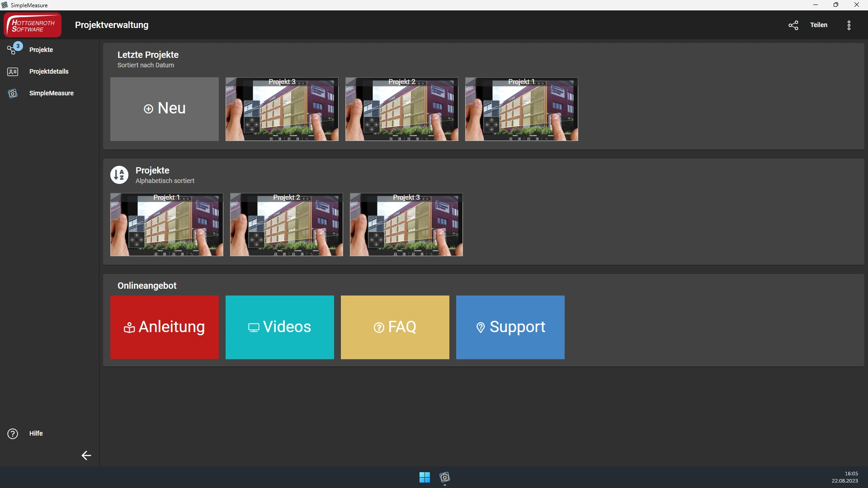Open Projekt 3 in Letzte Projekte
The image size is (868, 488).
[x=282, y=109]
